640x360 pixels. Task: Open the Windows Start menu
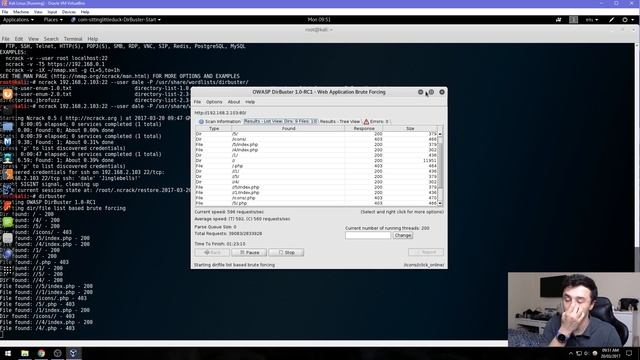point(8,353)
